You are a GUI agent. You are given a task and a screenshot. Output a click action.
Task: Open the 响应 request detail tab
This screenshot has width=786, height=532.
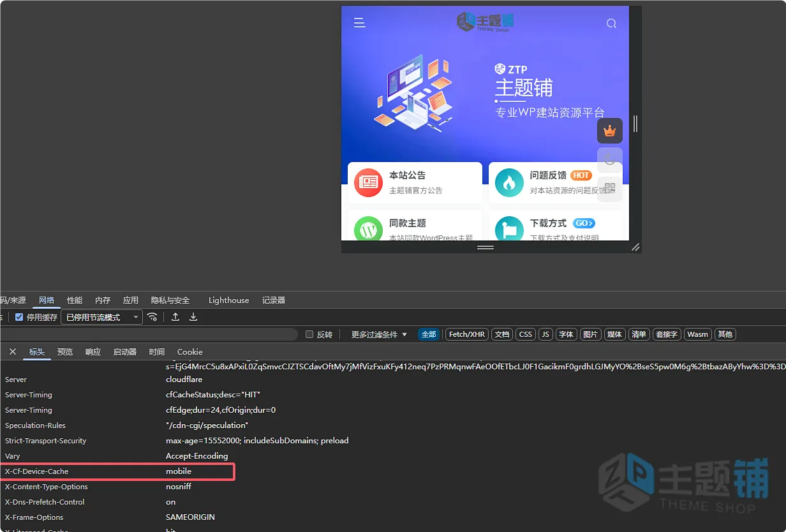93,351
